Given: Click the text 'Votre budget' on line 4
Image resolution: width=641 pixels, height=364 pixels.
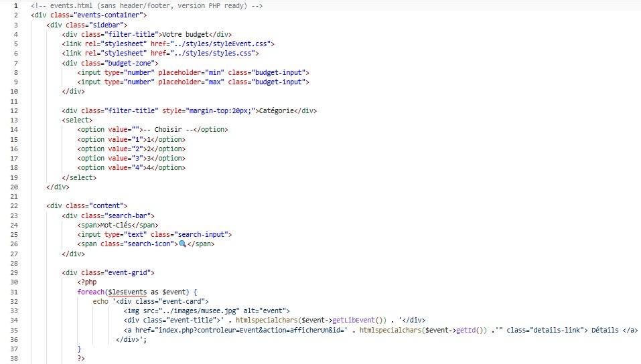Looking at the screenshot, I should click(186, 34).
